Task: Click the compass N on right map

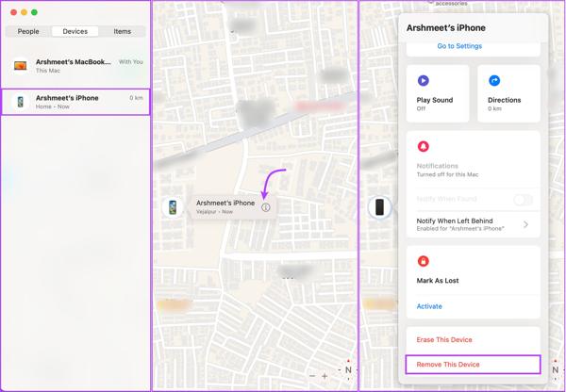Action: tap(556, 369)
